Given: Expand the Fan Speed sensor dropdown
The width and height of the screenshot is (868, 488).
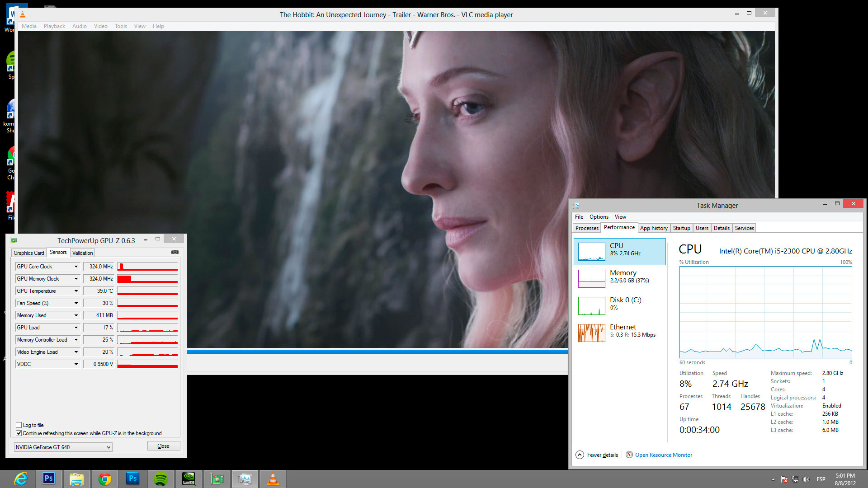Looking at the screenshot, I should click(76, 303).
